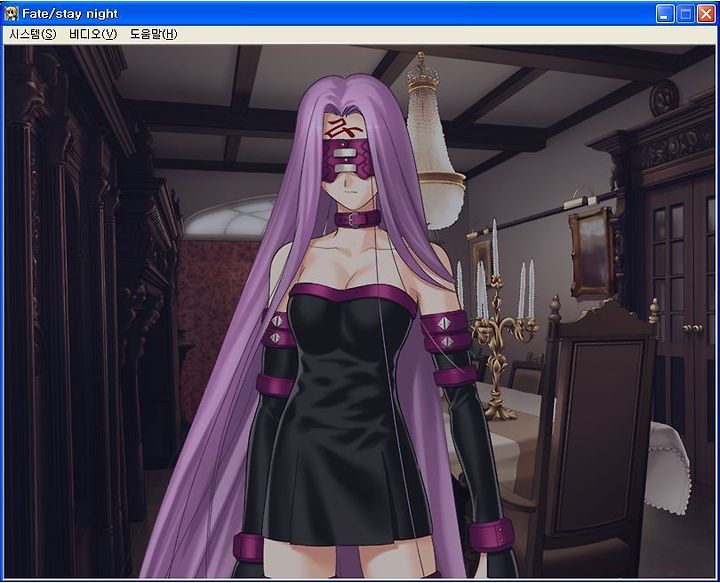
Task: Click the Fate/stay night title text
Action: tap(70, 14)
